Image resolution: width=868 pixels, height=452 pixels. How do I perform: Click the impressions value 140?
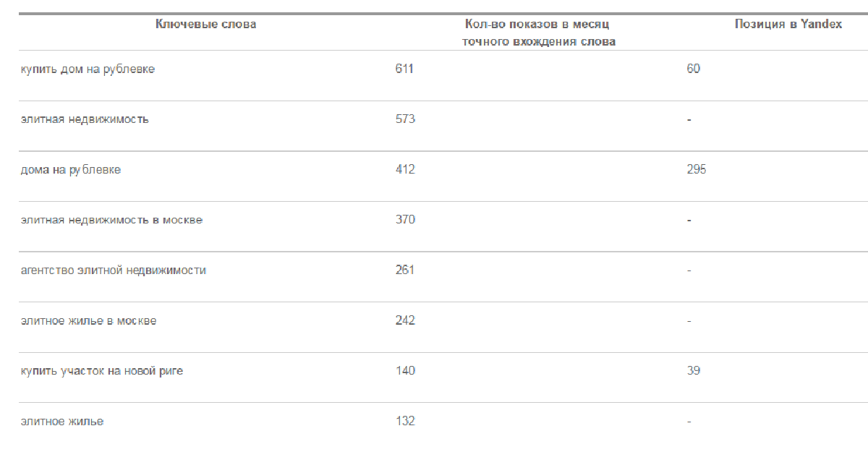coord(405,371)
